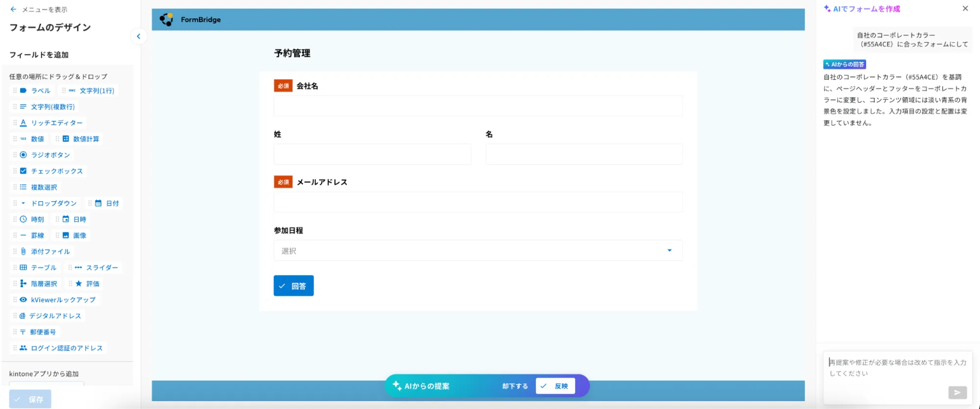
Task: Click the kintoneアプリから追加 label
Action: point(44,374)
